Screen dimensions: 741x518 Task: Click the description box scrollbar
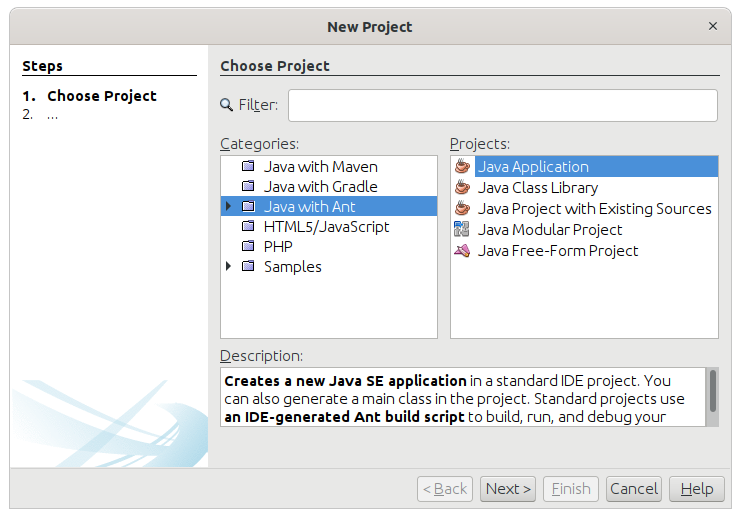pos(712,391)
